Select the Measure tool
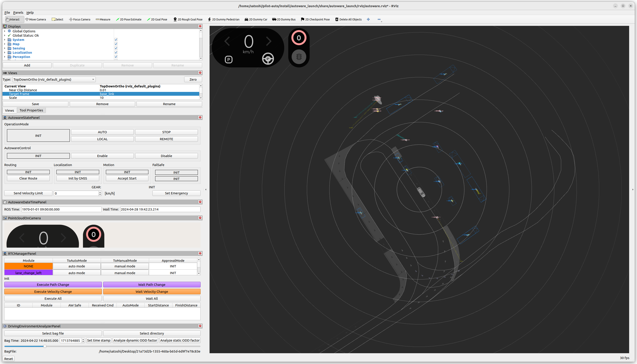The width and height of the screenshot is (637, 364). click(103, 19)
